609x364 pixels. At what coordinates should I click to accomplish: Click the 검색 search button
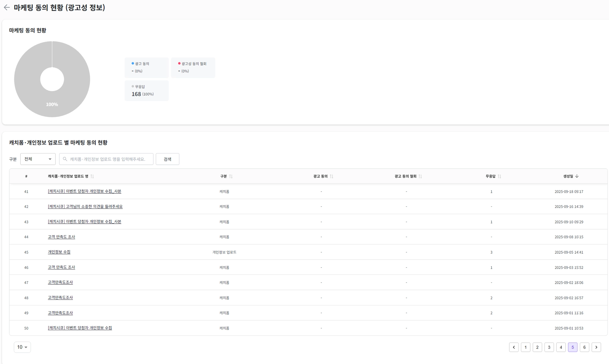click(167, 159)
